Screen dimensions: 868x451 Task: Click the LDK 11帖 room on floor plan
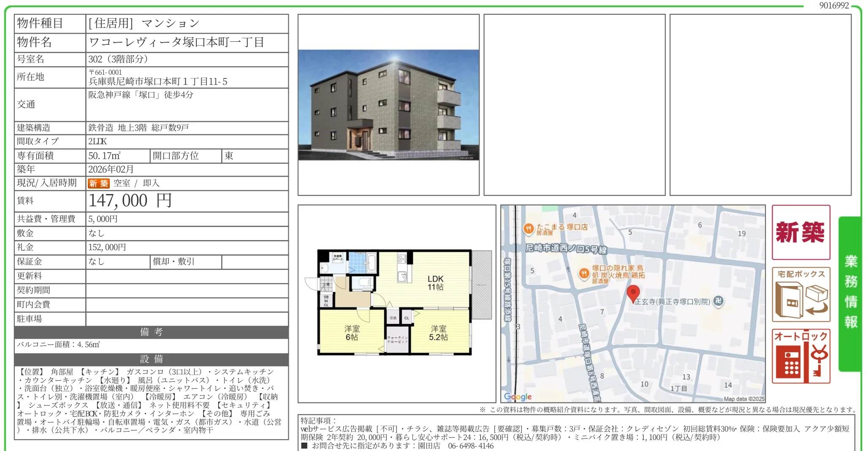[437, 283]
